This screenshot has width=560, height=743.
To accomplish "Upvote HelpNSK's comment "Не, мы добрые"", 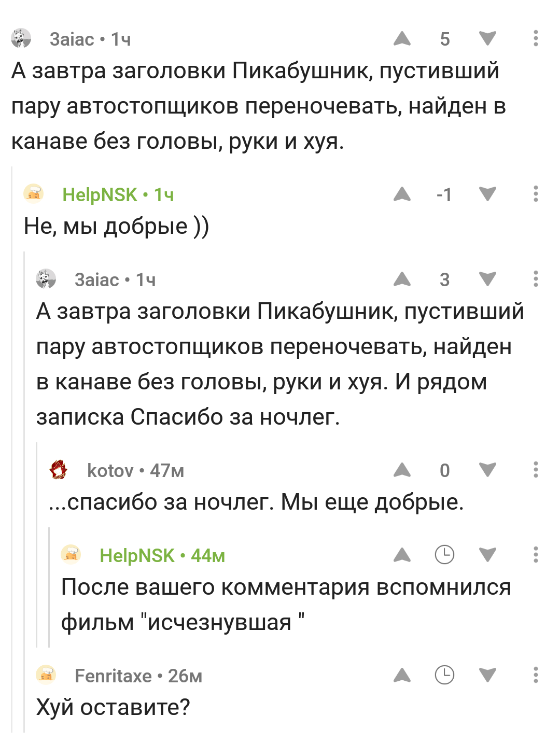I will pyautogui.click(x=402, y=194).
